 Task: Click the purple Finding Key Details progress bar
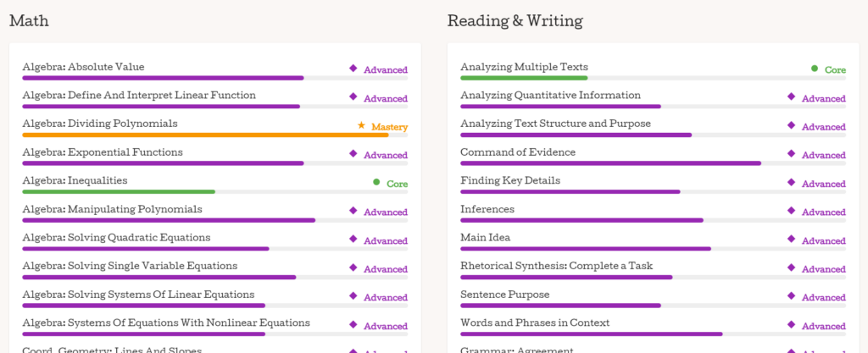(x=570, y=191)
